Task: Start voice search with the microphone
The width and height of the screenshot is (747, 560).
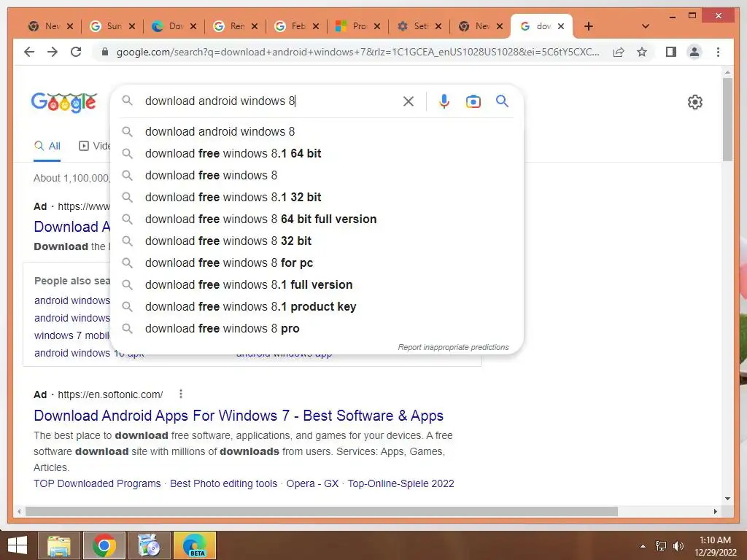Action: point(444,101)
